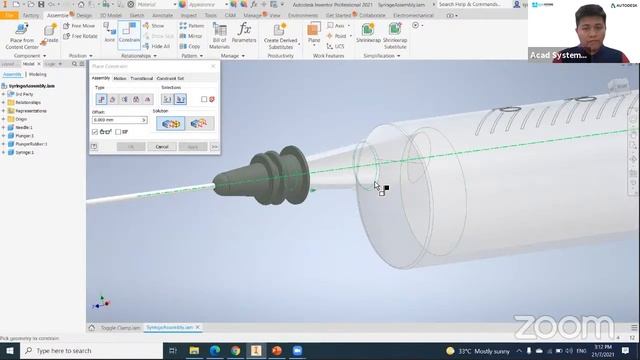Click First Selection button in dialog
The image size is (640, 360).
[167, 99]
